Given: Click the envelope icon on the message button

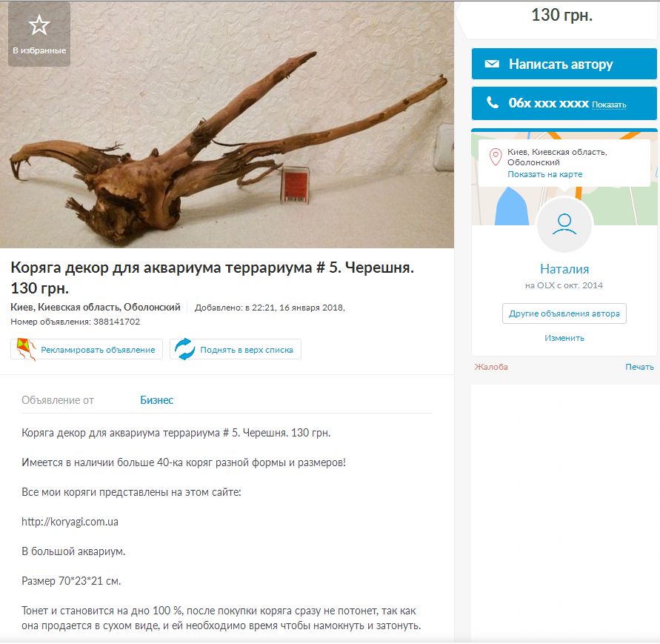Looking at the screenshot, I should pyautogui.click(x=492, y=64).
